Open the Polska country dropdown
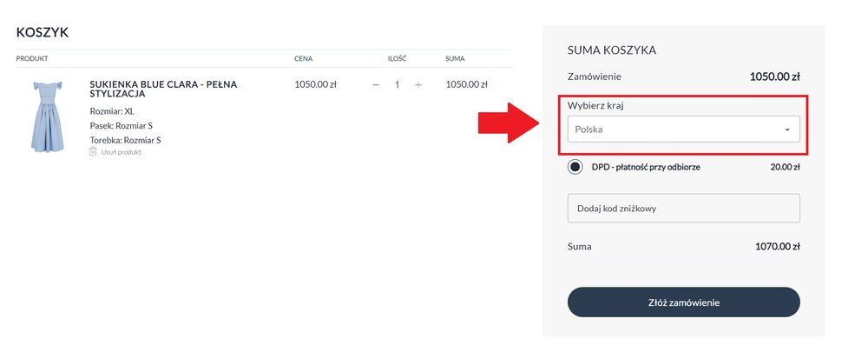The image size is (868, 352). pyautogui.click(x=684, y=130)
